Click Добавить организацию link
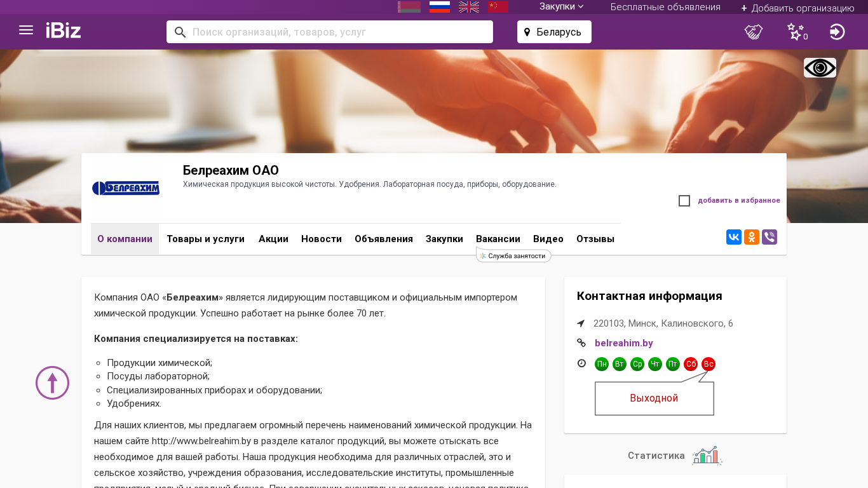 pos(797,8)
